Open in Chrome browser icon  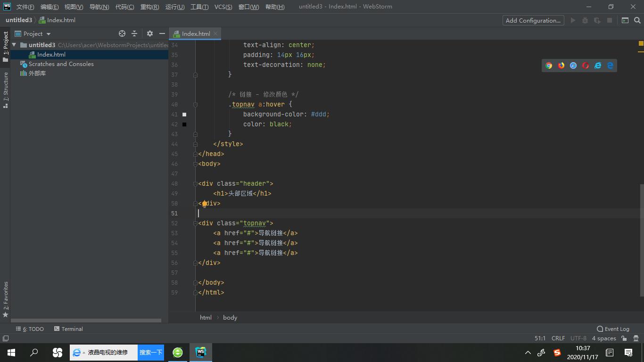[x=549, y=66]
